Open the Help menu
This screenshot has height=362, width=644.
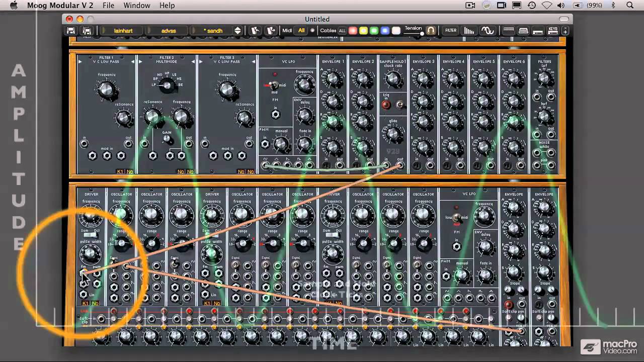tap(167, 5)
